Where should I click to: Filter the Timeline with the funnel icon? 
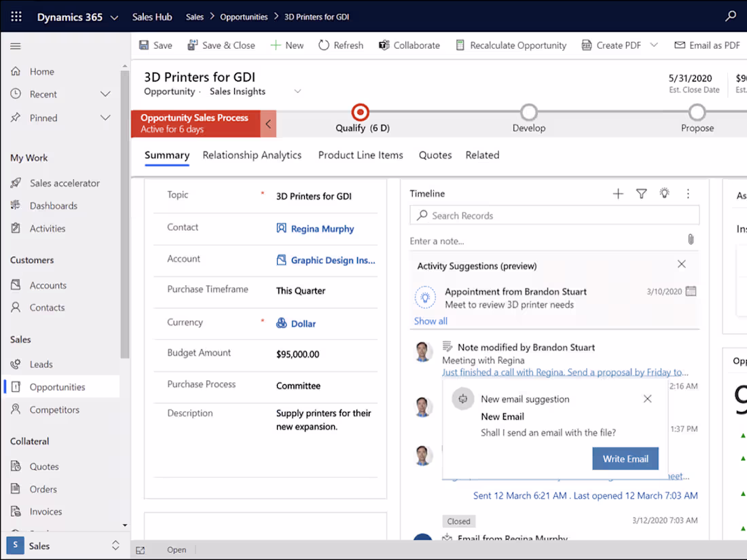pos(641,193)
